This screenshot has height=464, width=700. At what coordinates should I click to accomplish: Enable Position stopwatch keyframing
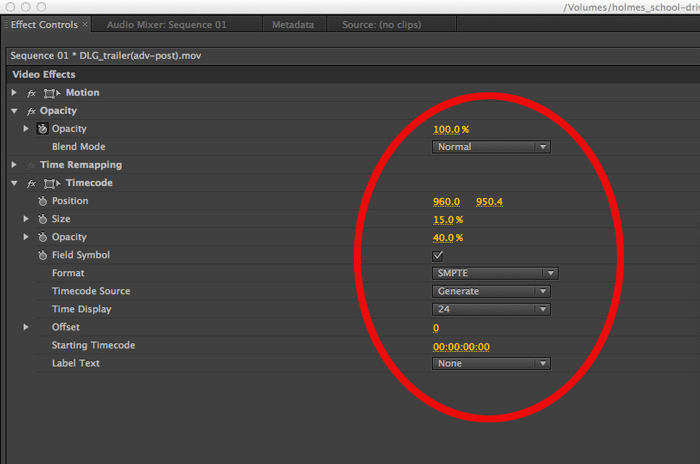tap(42, 201)
